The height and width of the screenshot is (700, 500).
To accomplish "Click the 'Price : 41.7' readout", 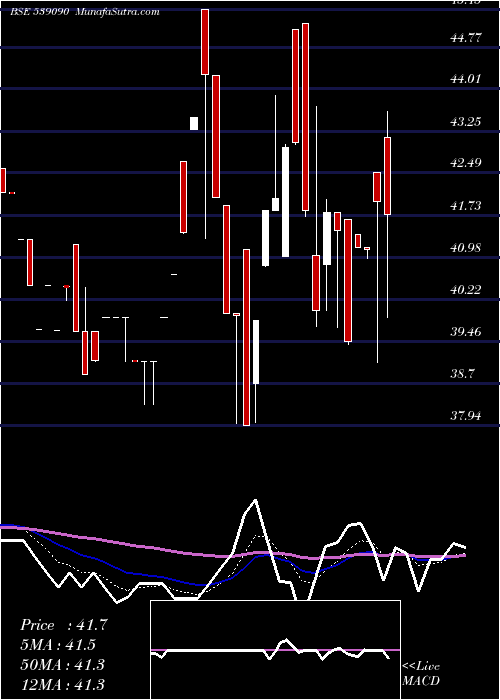I will pyautogui.click(x=64, y=625).
